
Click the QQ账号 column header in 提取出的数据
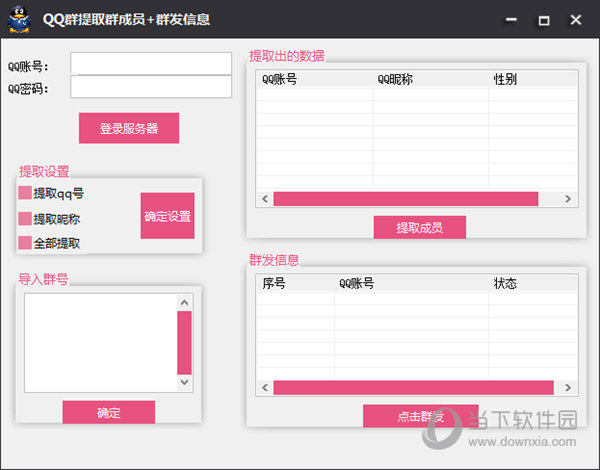click(x=315, y=80)
